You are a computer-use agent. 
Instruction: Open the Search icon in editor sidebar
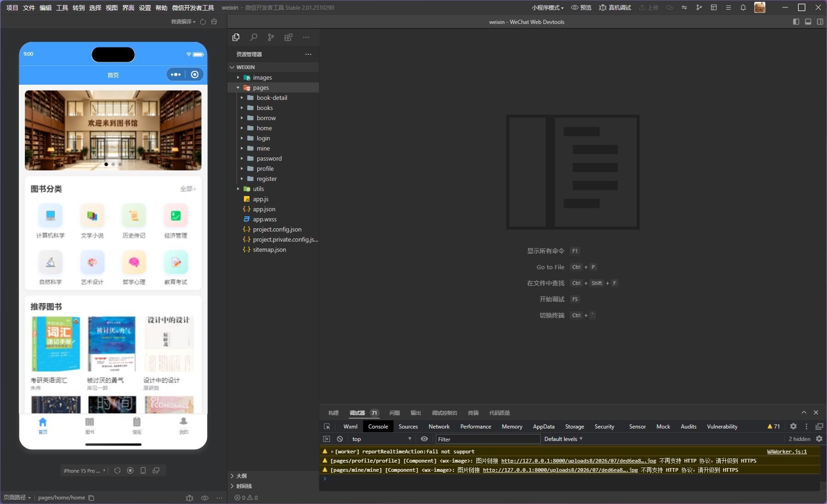(x=254, y=37)
